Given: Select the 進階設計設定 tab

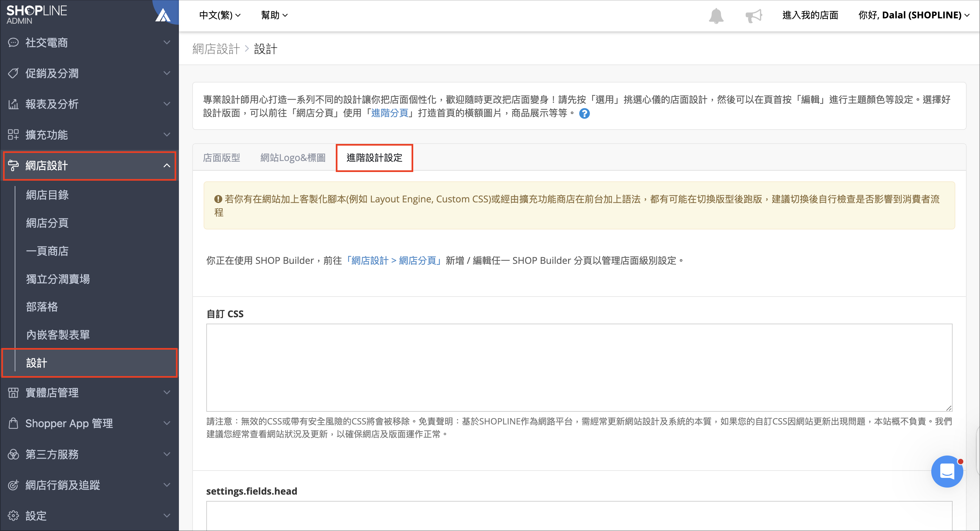Looking at the screenshot, I should pyautogui.click(x=375, y=158).
